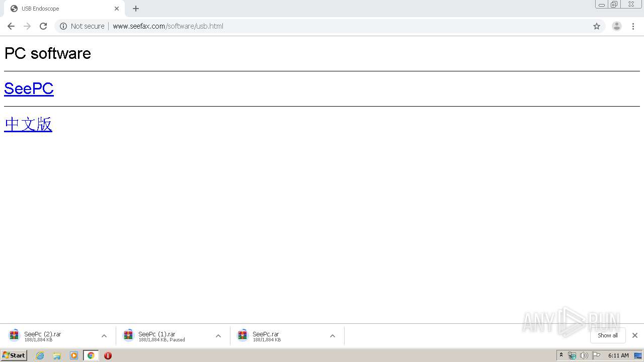Select Chrome in the taskbar
644x362 pixels.
pos(91,355)
